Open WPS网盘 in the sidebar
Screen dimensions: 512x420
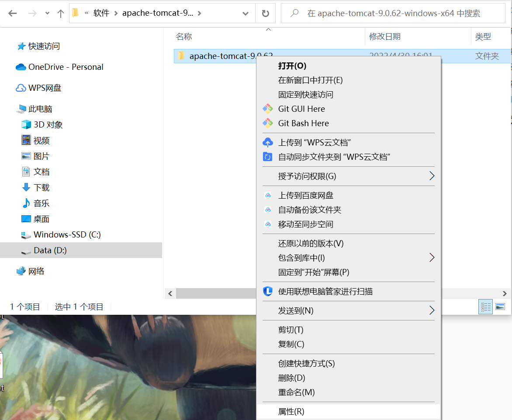coord(38,88)
